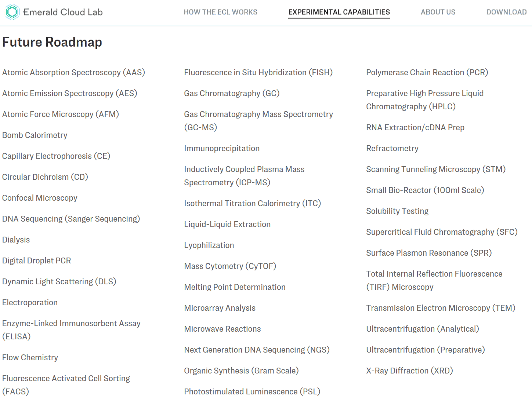Click Digital Droplet PCR
Image resolution: width=532 pixels, height=401 pixels.
(37, 261)
